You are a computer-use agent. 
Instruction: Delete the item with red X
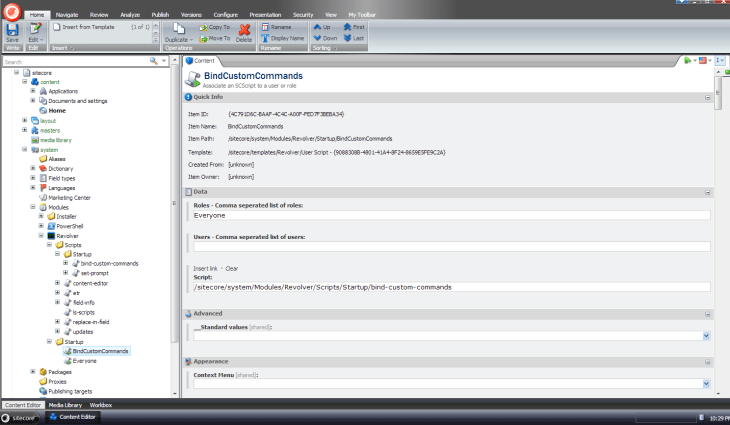pos(244,32)
